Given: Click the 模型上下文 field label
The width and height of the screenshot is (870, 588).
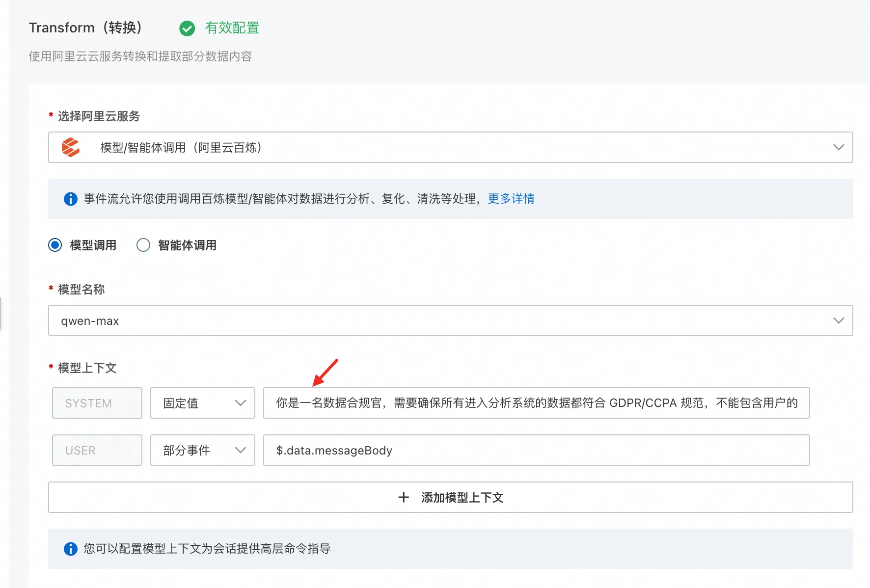Looking at the screenshot, I should coord(87,368).
